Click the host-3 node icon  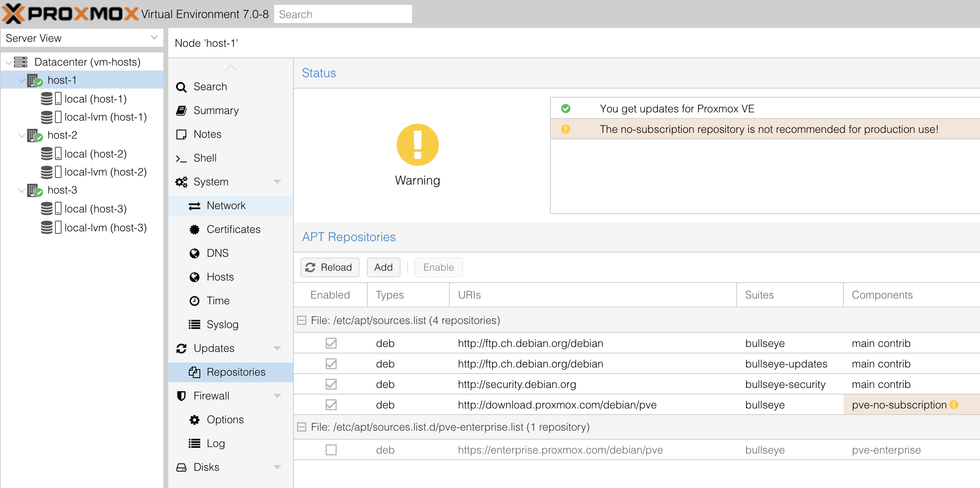[35, 190]
